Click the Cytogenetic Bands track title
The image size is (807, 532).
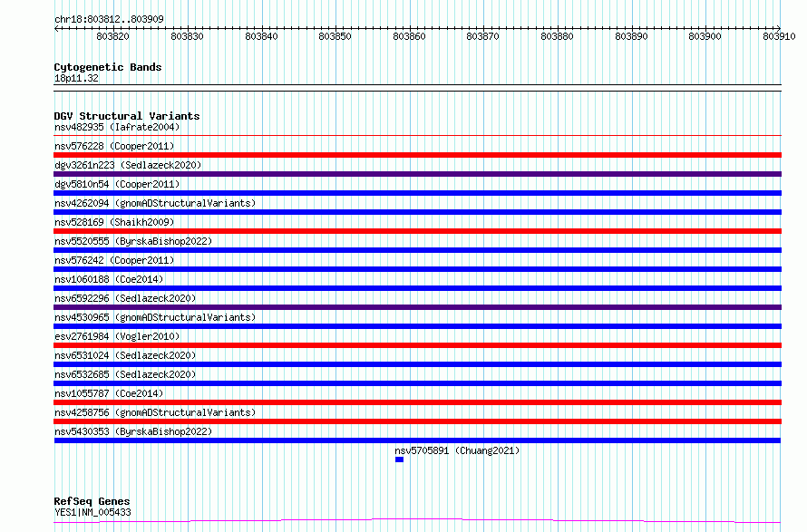tap(108, 67)
